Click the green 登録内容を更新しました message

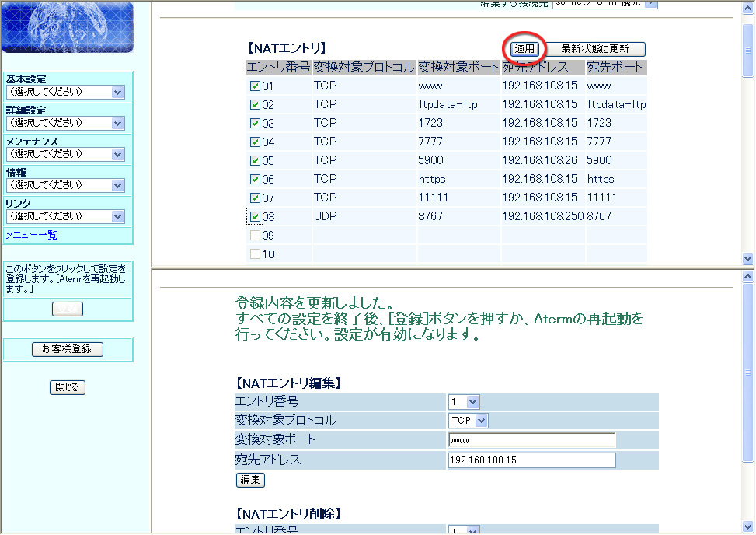pyautogui.click(x=315, y=303)
